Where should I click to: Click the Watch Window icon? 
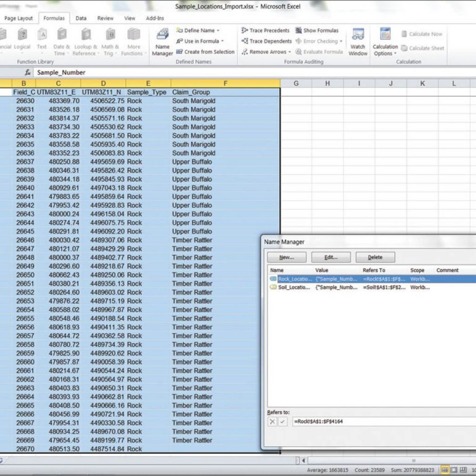[x=358, y=41]
